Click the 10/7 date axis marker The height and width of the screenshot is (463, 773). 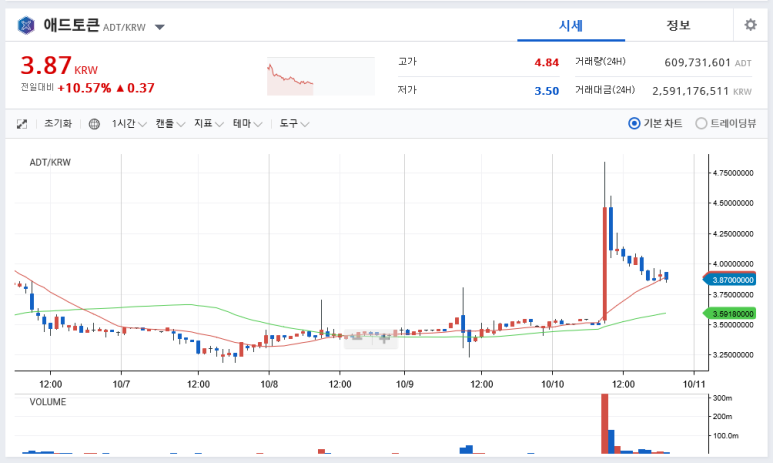click(x=121, y=384)
